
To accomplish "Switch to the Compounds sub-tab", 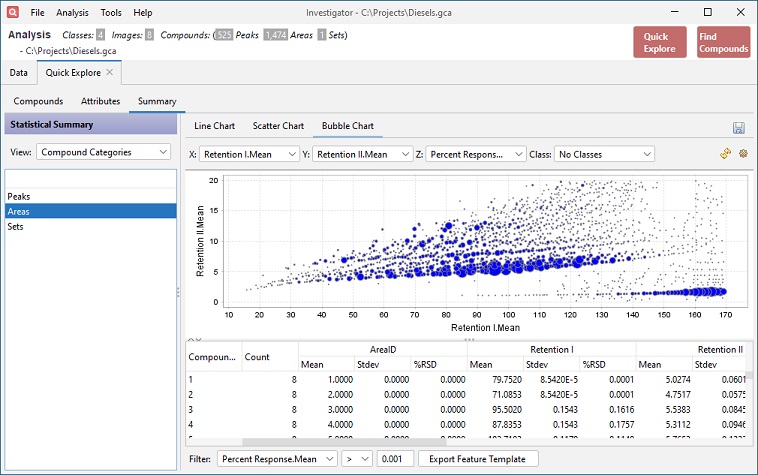I will click(x=38, y=101).
